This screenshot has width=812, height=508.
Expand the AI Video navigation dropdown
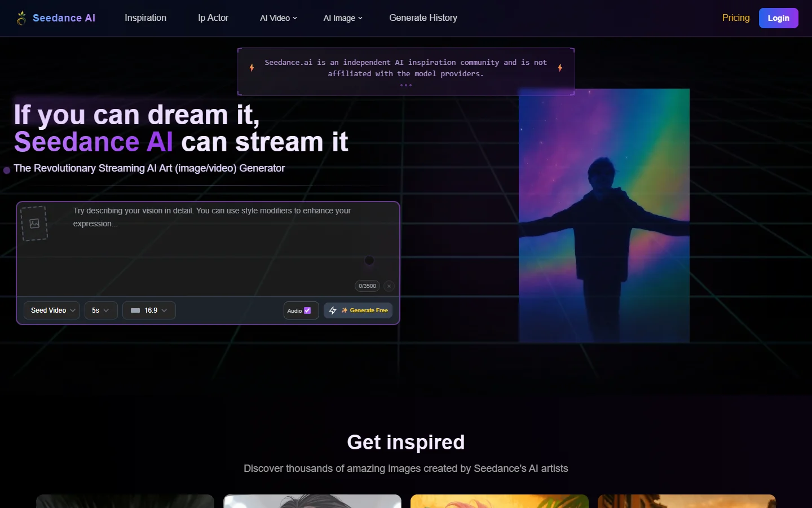[277, 17]
